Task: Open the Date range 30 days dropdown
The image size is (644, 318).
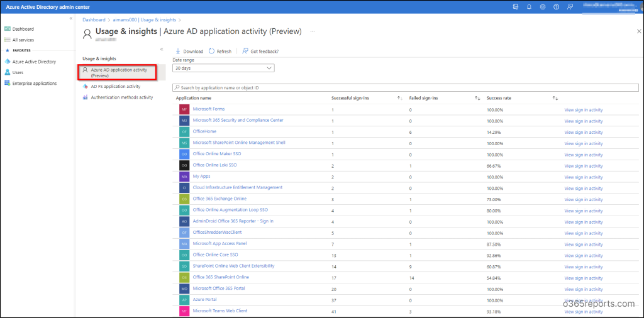Action: [x=223, y=68]
